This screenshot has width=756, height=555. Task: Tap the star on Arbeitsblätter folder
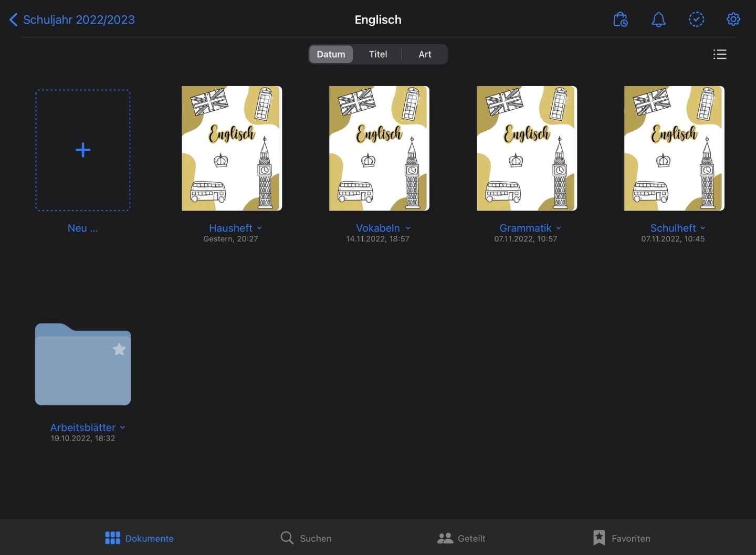point(119,349)
